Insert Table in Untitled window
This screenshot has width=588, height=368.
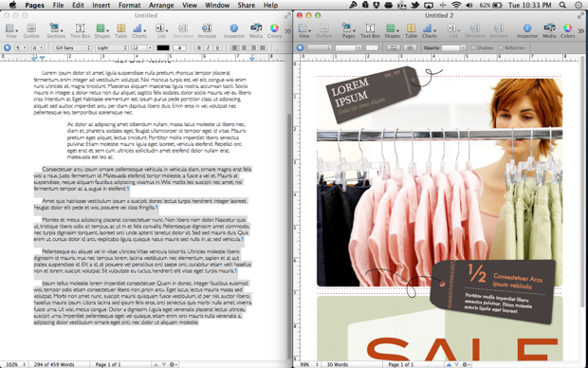pos(120,30)
